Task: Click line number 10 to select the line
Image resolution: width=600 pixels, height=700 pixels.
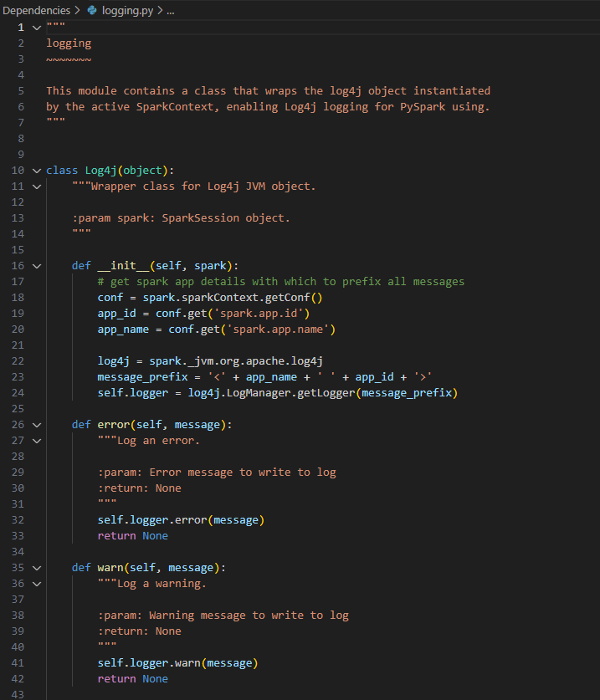Action: click(18, 170)
